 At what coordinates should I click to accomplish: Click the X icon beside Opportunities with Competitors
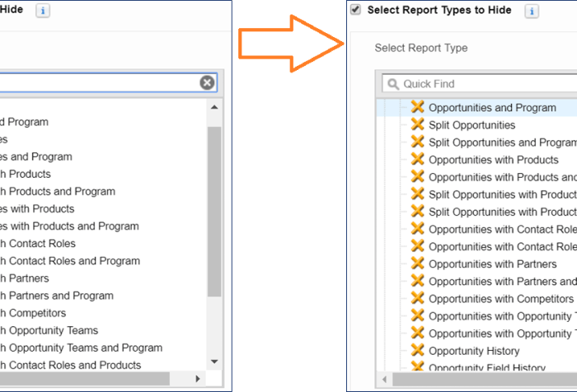point(417,298)
